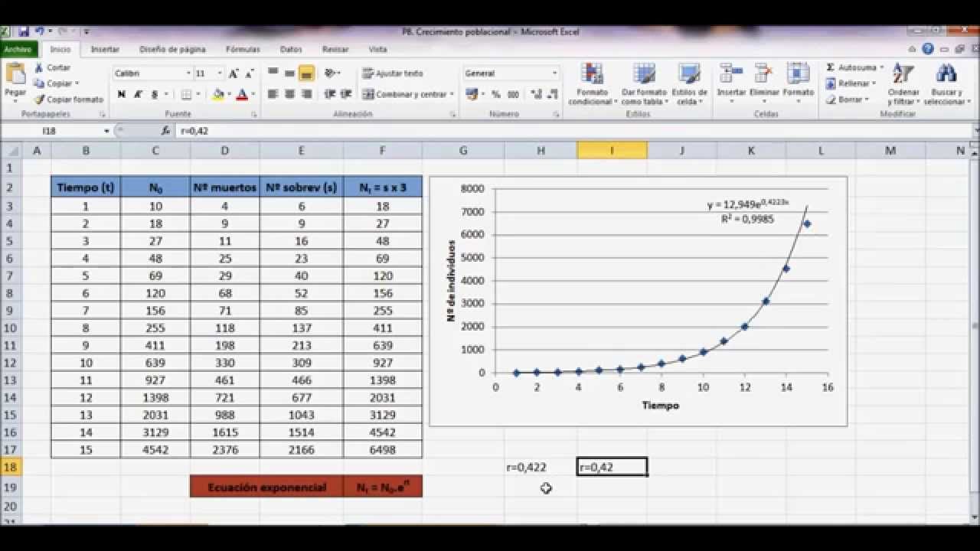Select column header I
980x551 pixels.
click(612, 151)
